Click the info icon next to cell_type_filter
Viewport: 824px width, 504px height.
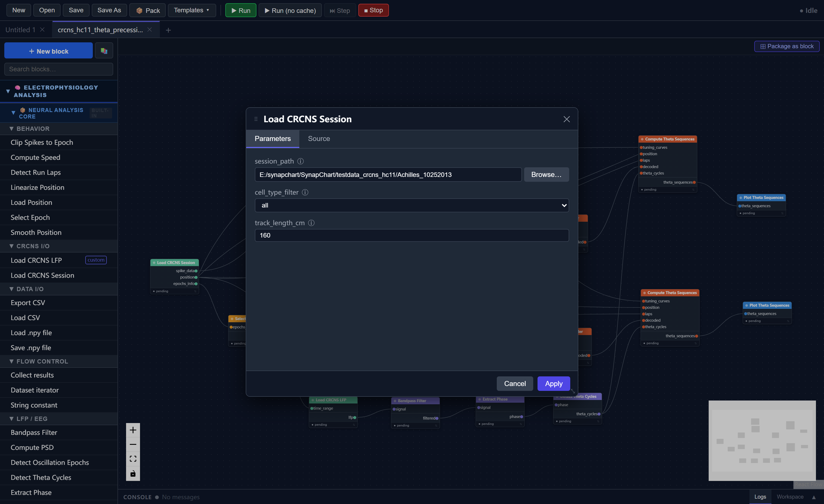[x=305, y=192]
